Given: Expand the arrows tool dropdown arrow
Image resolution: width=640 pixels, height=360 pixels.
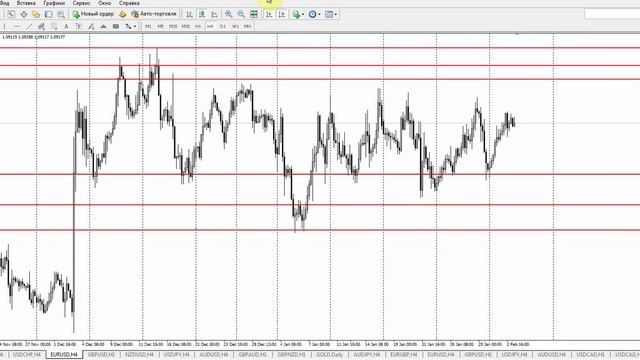Looking at the screenshot, I should (135, 26).
